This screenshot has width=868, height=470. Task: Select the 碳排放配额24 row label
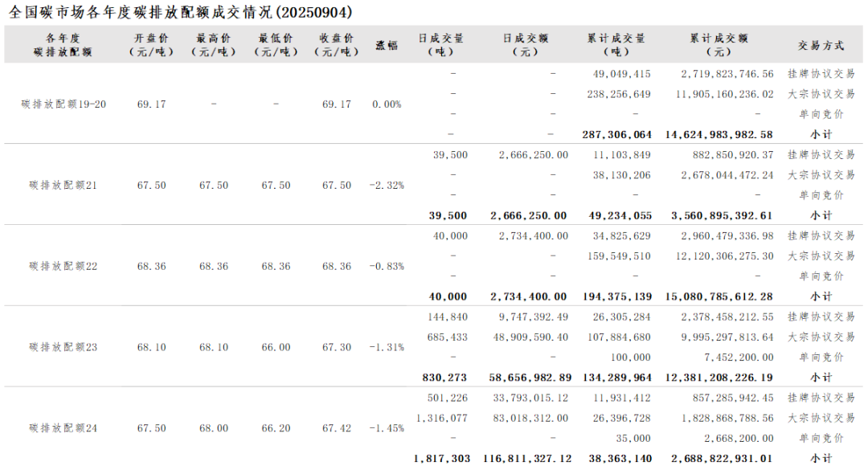pos(63,428)
